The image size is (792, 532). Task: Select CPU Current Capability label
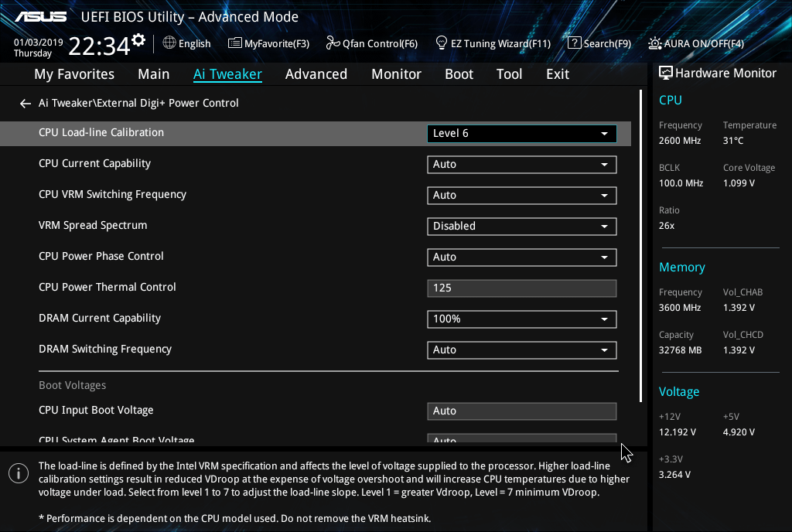tap(94, 163)
